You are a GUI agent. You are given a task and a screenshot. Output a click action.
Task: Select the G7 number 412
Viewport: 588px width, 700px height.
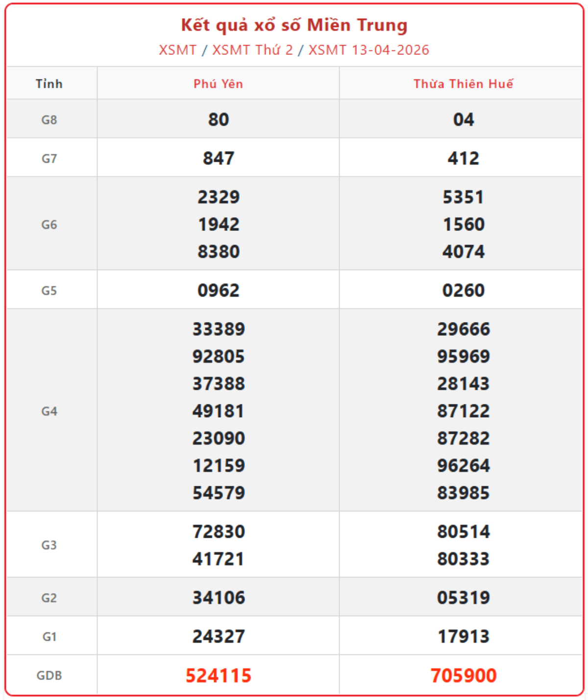[463, 158]
